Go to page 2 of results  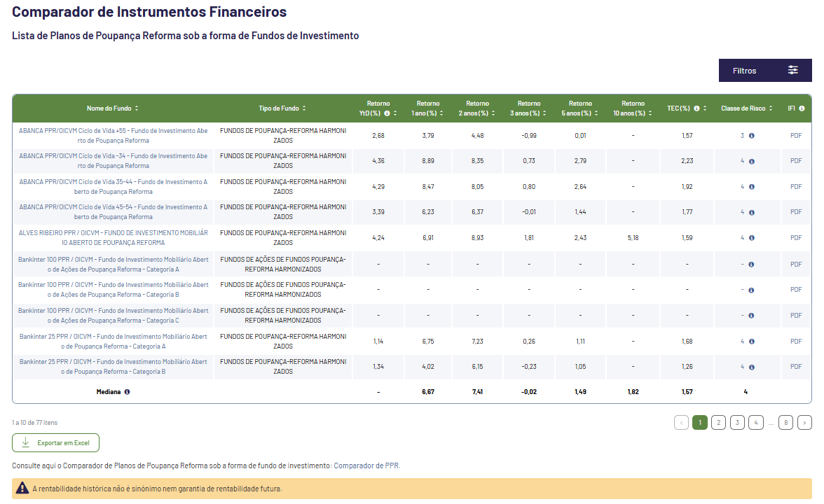click(718, 422)
